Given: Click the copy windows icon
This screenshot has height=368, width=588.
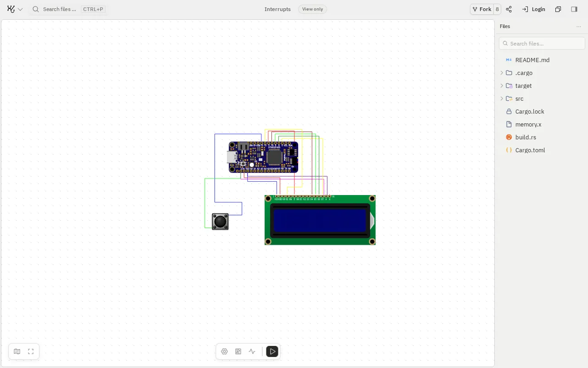Looking at the screenshot, I should click(x=558, y=9).
